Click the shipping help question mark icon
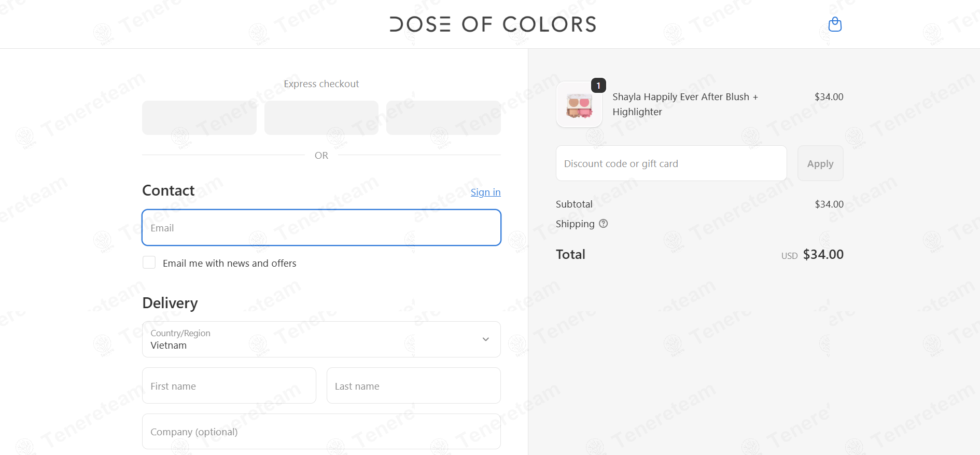 603,224
